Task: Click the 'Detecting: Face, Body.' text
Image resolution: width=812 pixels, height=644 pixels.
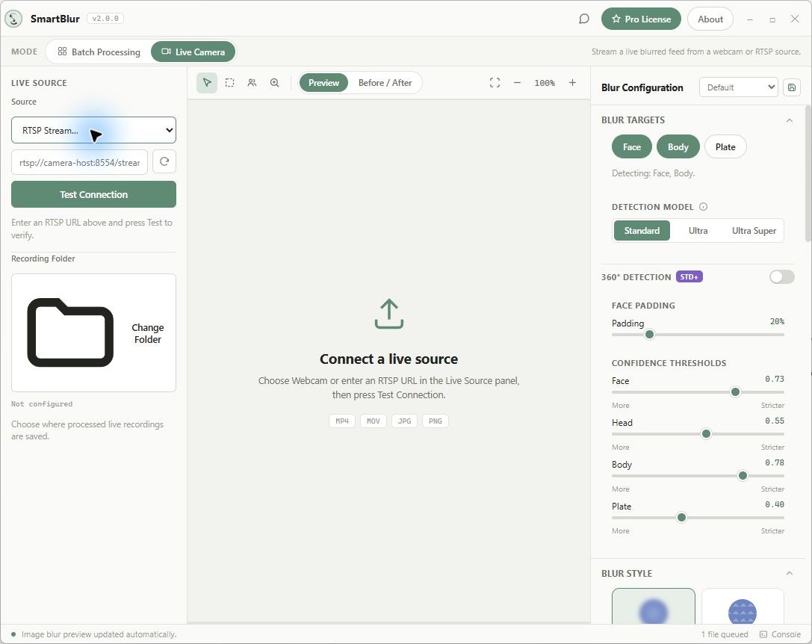Action: click(x=653, y=173)
